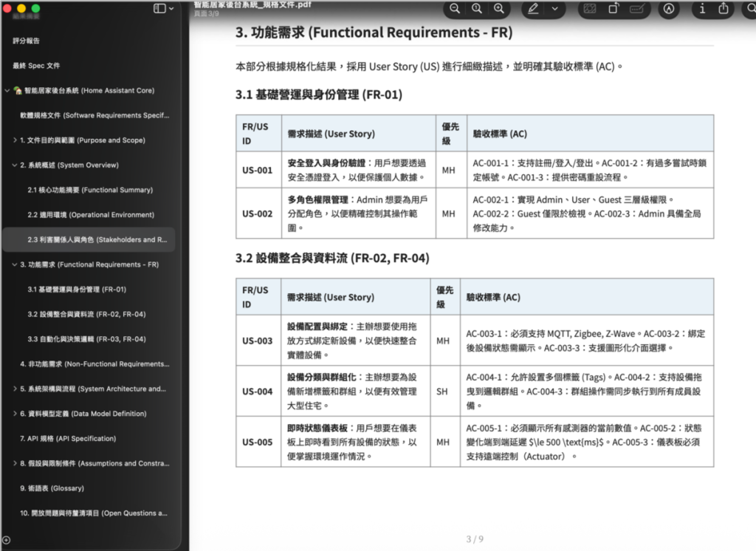The width and height of the screenshot is (756, 551).
Task: Zoom out of the PDF page
Action: (x=454, y=8)
